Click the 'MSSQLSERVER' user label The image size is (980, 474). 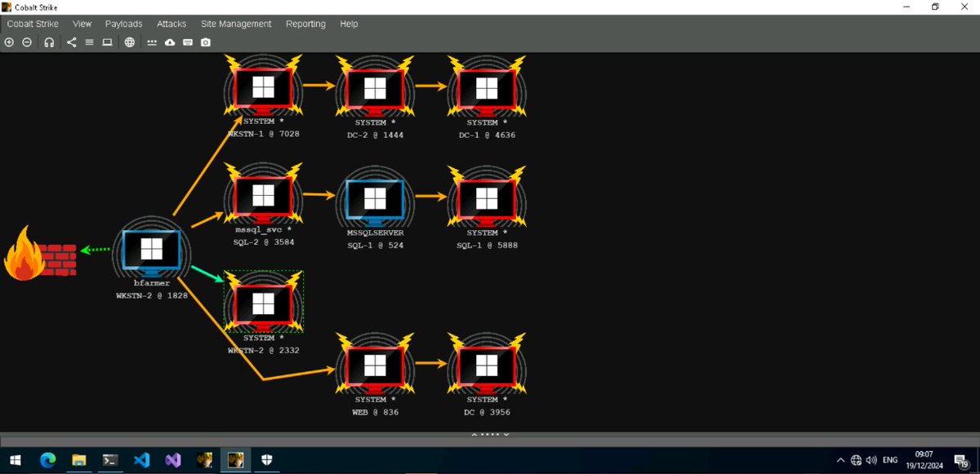[376, 232]
